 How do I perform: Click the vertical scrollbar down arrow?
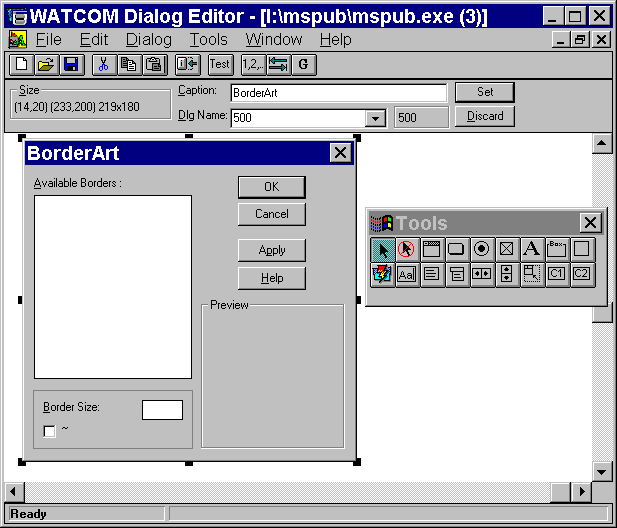[601, 470]
